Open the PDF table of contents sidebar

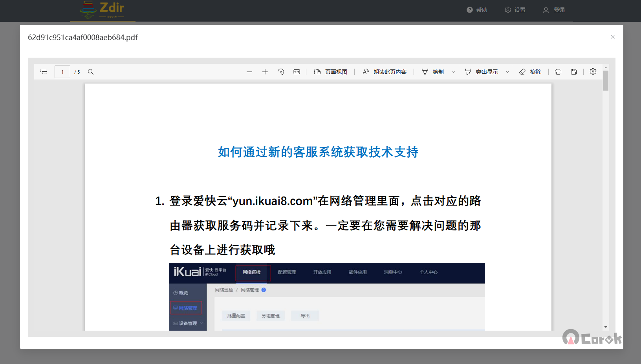pyautogui.click(x=44, y=72)
